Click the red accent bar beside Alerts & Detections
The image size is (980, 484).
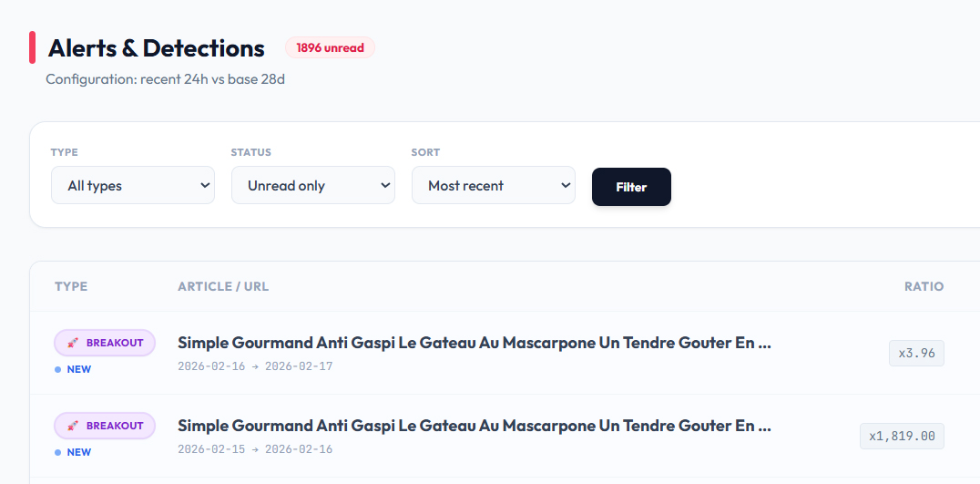click(33, 47)
